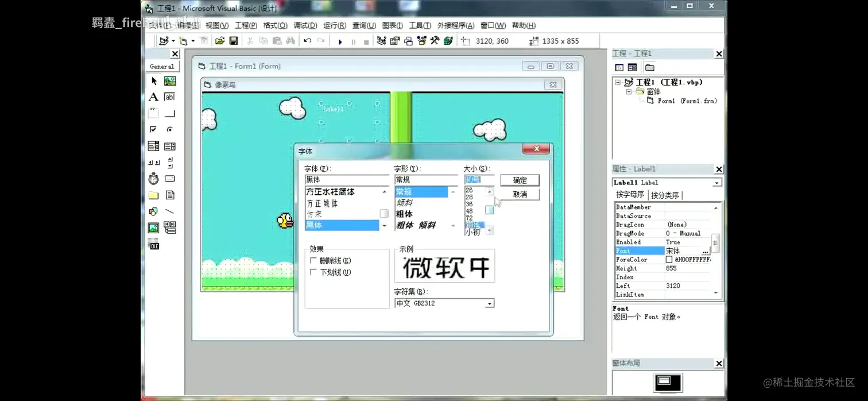Click View Code icon in the project panel
Viewport: 868px width, 401px height.
(619, 68)
